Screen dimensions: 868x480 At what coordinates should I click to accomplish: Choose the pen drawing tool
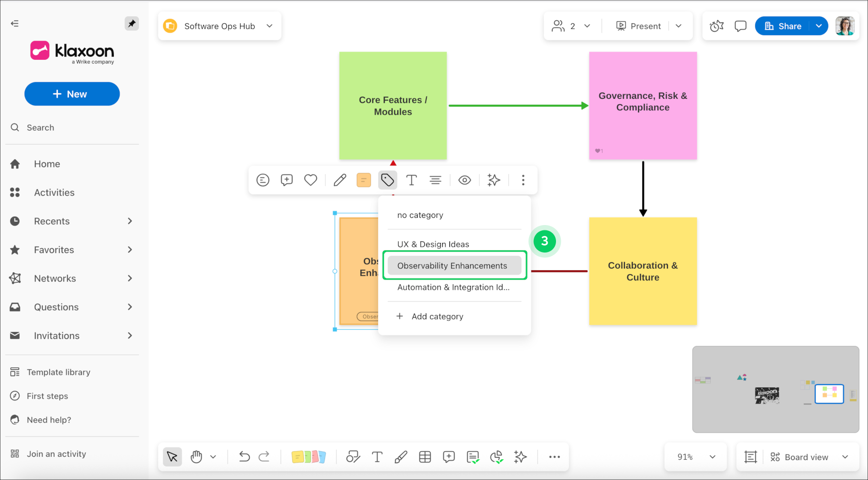click(x=401, y=457)
